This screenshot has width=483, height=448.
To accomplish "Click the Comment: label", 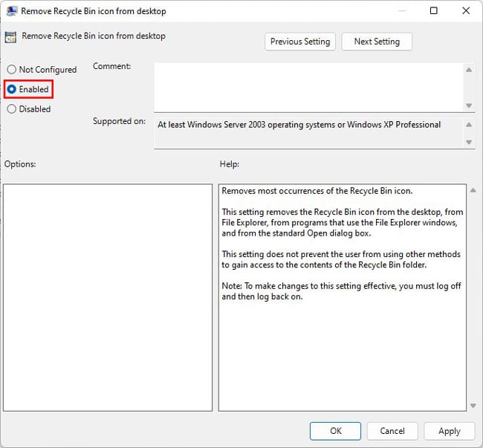I will pos(111,66).
